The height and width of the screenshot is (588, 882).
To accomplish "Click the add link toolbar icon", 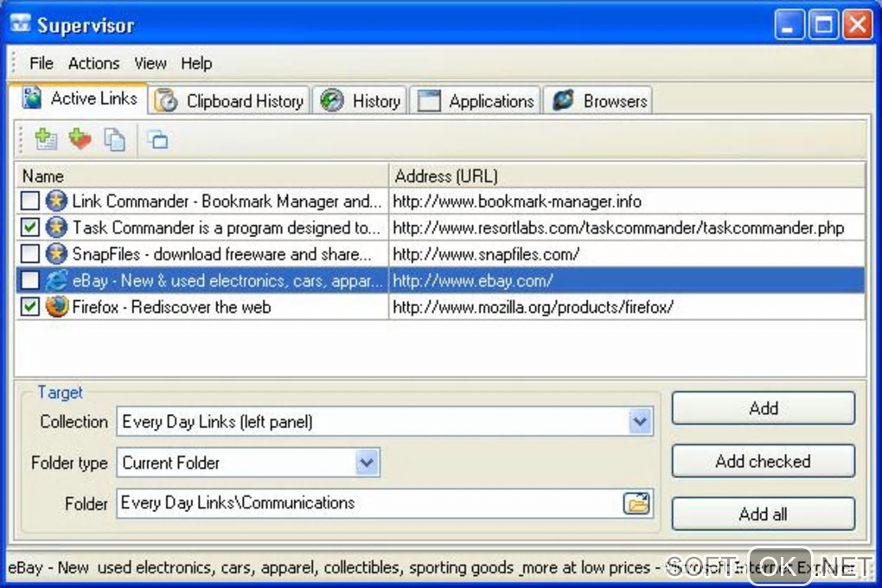I will point(46,139).
